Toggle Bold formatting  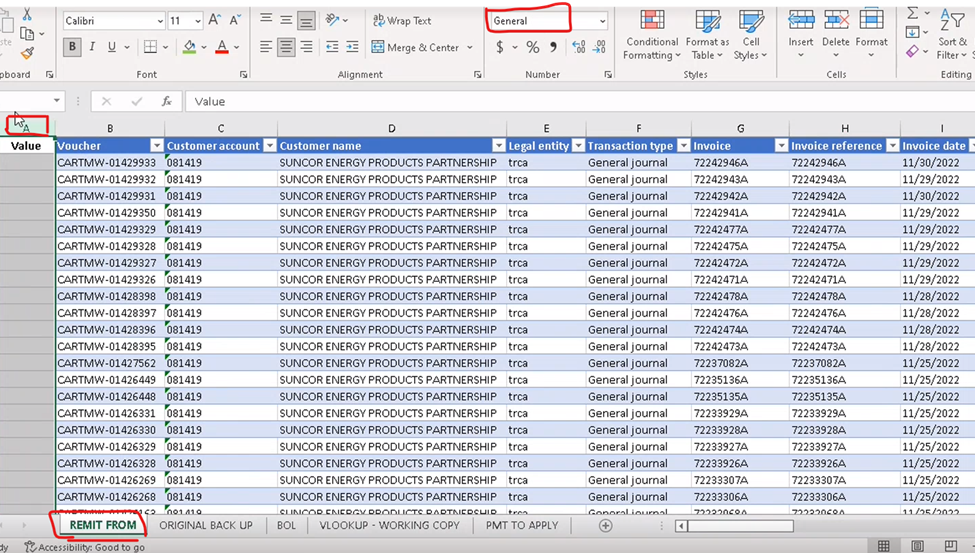[72, 47]
